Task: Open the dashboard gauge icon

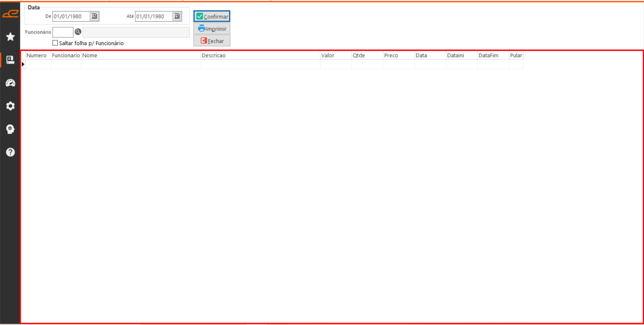Action: click(10, 83)
